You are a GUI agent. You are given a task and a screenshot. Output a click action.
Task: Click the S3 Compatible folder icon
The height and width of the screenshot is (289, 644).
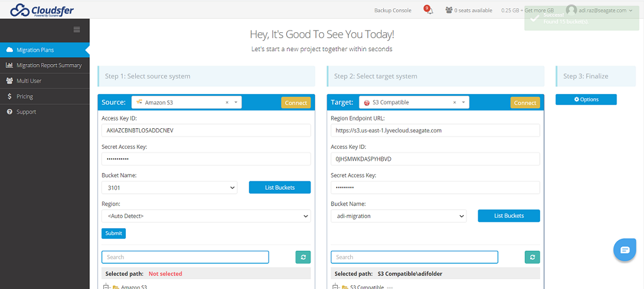pos(345,287)
